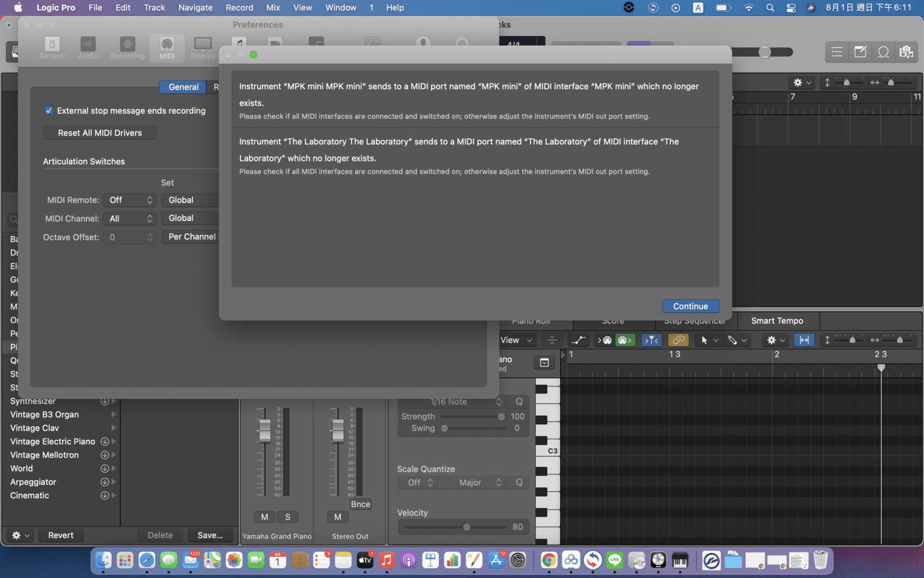
Task: Open the 1/16 Note time quantize menu
Action: 451,402
